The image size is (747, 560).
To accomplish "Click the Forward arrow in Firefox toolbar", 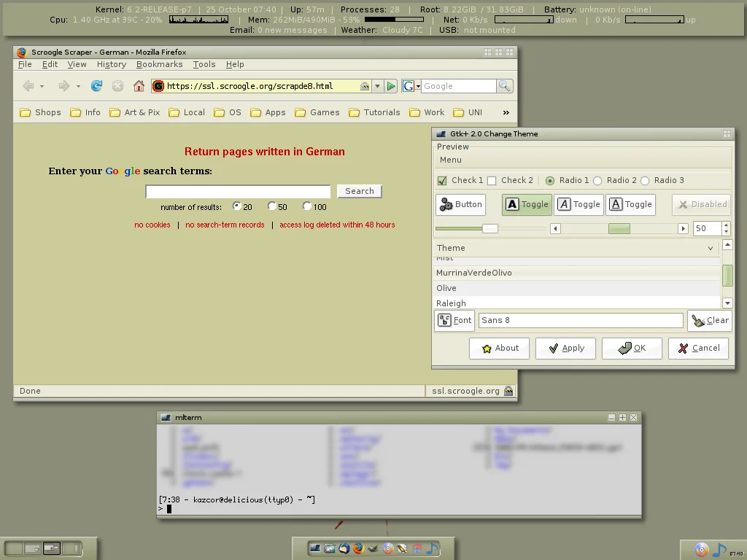I will coord(63,86).
